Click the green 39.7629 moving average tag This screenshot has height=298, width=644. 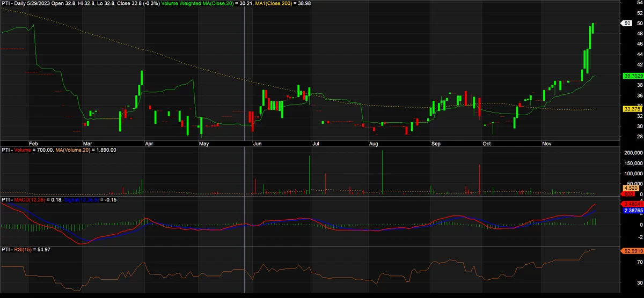632,76
